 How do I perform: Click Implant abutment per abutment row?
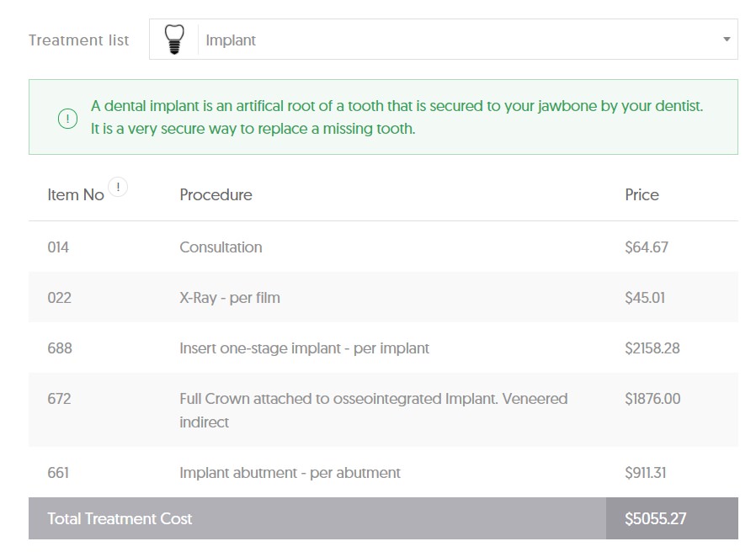point(383,472)
